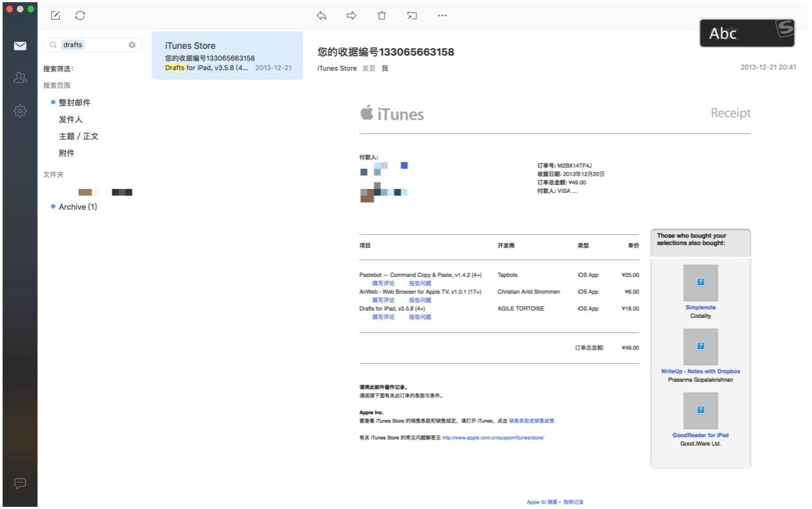Click the search magnifier icon
The height and width of the screenshot is (509, 812).
(x=53, y=45)
